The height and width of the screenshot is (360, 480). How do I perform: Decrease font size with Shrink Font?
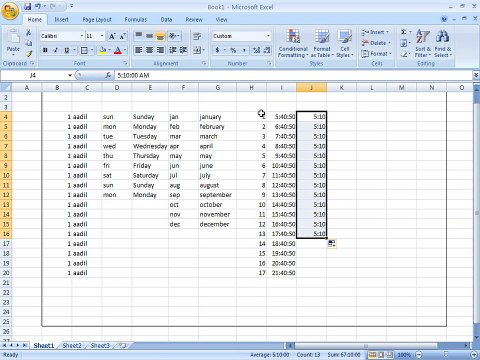122,36
